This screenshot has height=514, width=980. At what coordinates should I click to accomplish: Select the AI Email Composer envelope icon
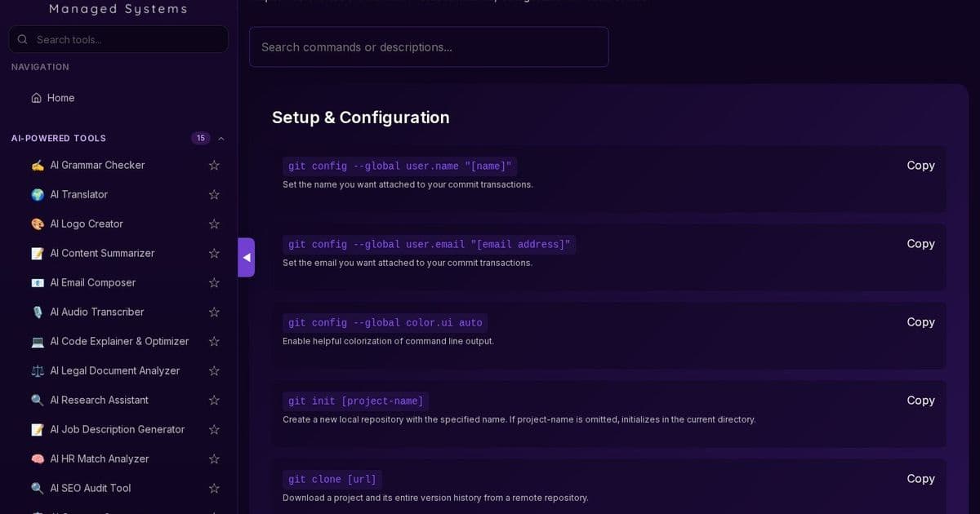point(38,282)
